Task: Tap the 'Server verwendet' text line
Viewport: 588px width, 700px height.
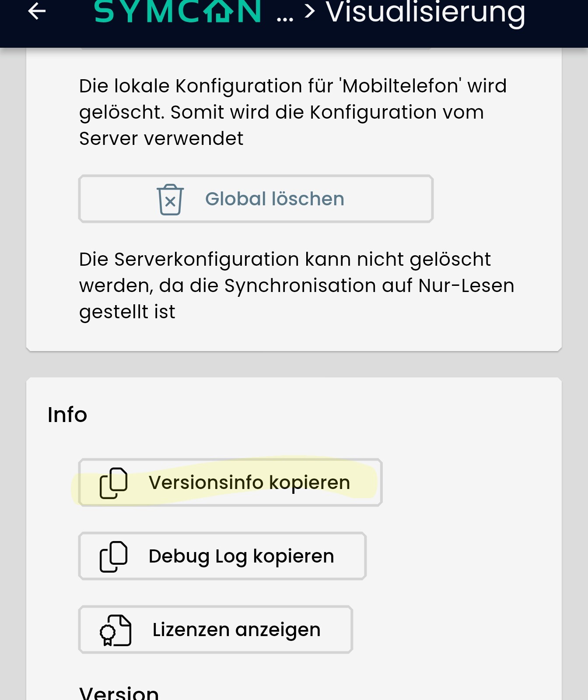Action: coord(161,139)
